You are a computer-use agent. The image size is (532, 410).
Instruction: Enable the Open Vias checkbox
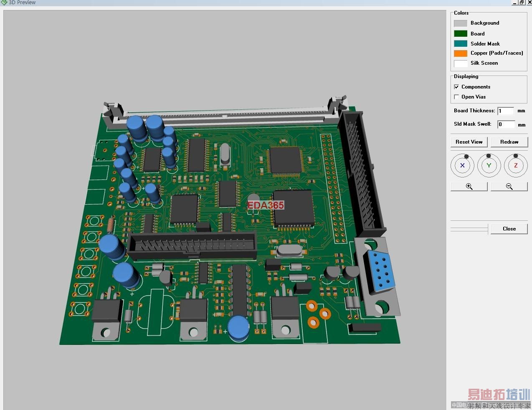[456, 97]
